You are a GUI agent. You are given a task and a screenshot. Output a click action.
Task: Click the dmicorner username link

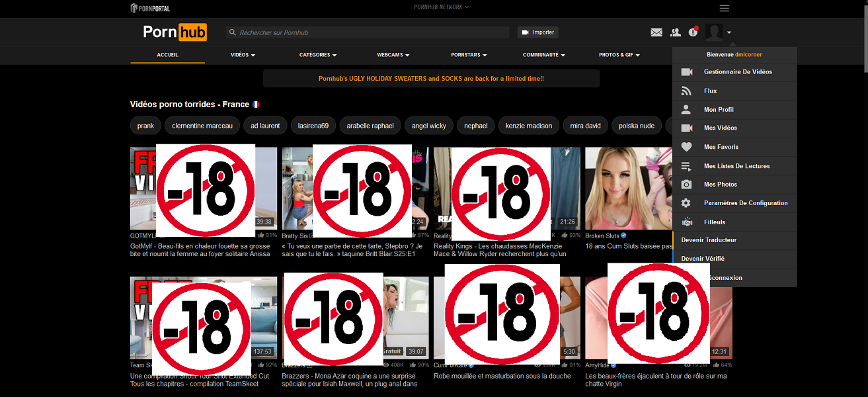click(749, 55)
